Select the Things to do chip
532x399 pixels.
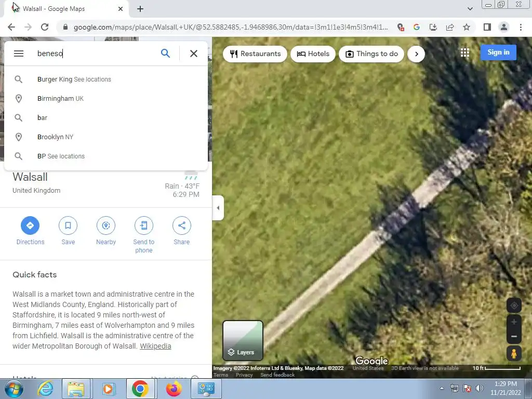371,54
